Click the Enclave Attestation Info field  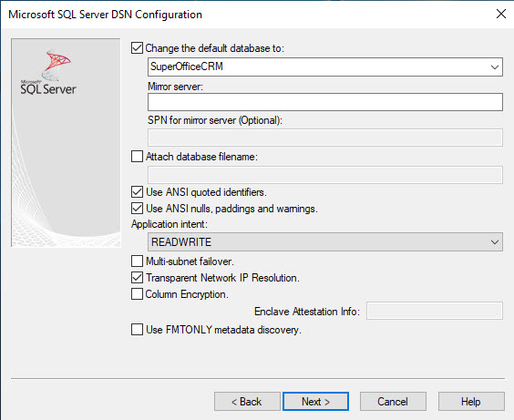435,311
